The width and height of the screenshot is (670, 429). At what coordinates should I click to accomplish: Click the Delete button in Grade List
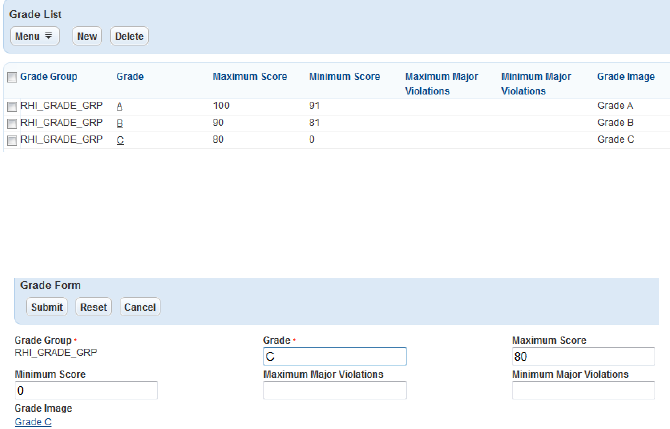click(129, 36)
